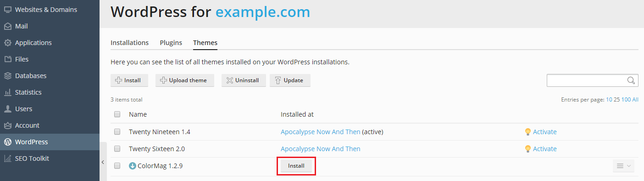Open the ColorMag row actions dropdown

point(624,166)
